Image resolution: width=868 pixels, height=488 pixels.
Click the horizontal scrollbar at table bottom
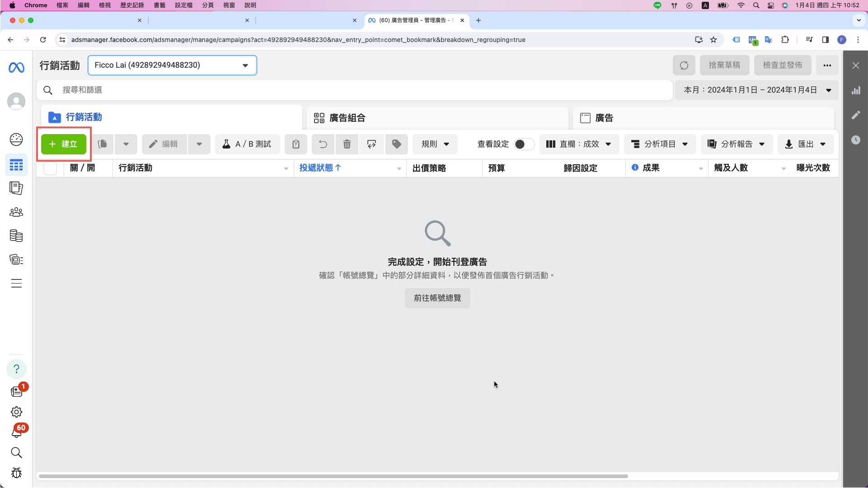pyautogui.click(x=333, y=476)
